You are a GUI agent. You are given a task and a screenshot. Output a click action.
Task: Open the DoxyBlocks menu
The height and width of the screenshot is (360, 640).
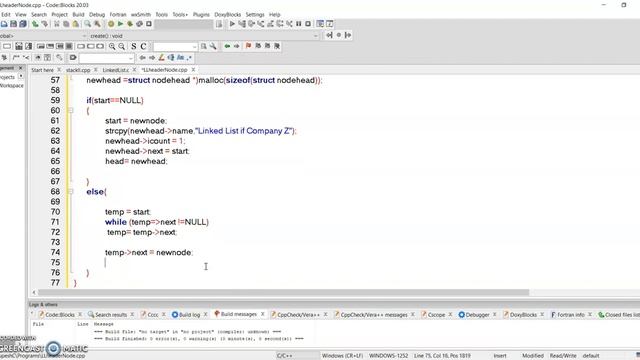(x=227, y=14)
